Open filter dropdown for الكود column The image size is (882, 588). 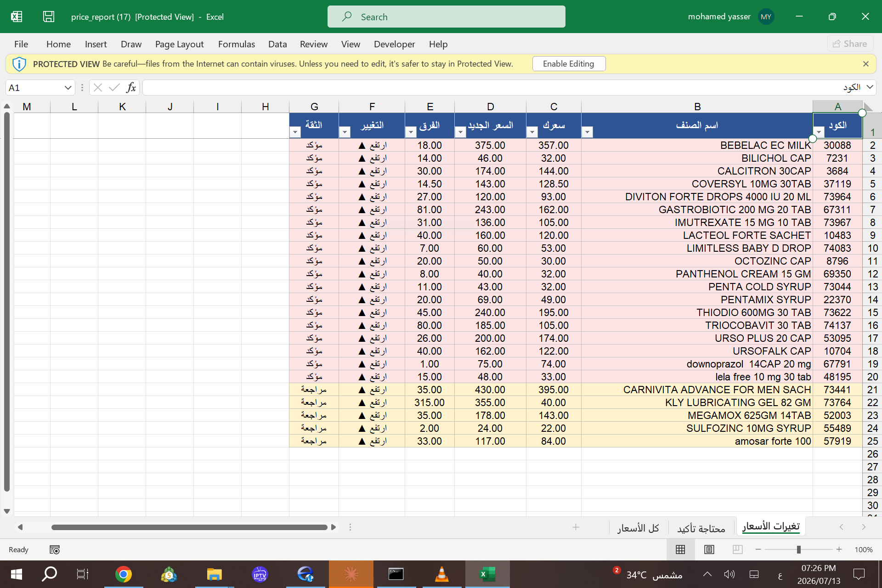pos(819,132)
